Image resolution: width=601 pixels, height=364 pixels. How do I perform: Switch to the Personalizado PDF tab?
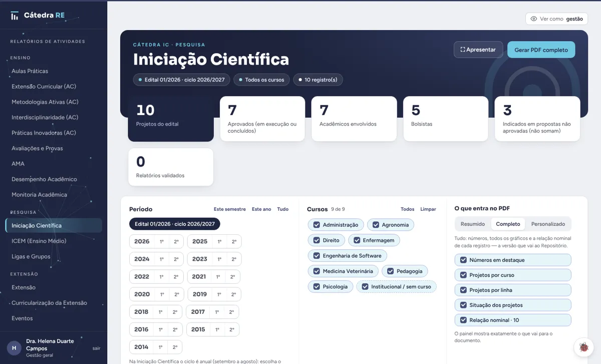pyautogui.click(x=548, y=224)
